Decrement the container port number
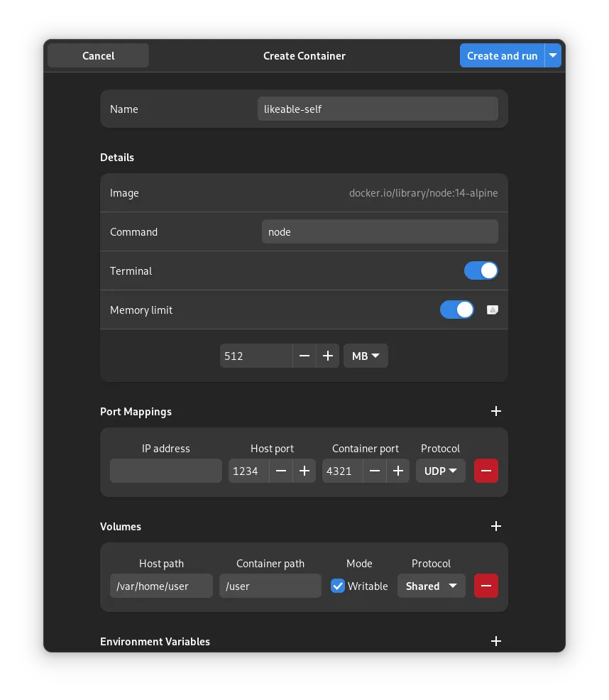Viewport: 609px width, 700px height. [x=375, y=471]
